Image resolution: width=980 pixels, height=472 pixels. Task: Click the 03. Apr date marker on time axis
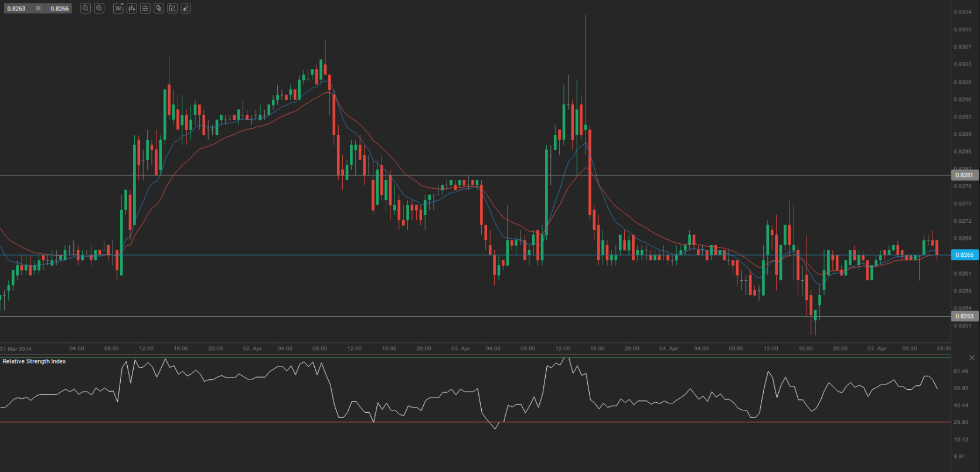coord(461,348)
